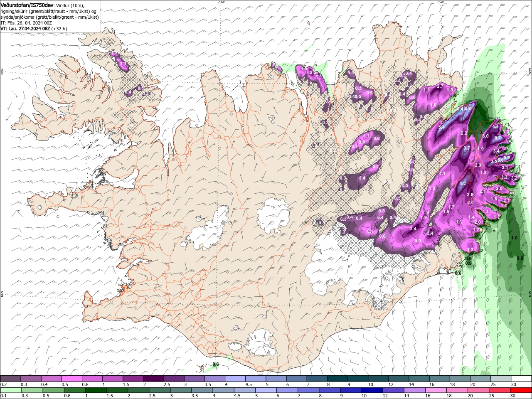Choose the upper-scale swatch between 12 and 14
Image resolution: width=532 pixels, height=399 pixels.
point(398,379)
